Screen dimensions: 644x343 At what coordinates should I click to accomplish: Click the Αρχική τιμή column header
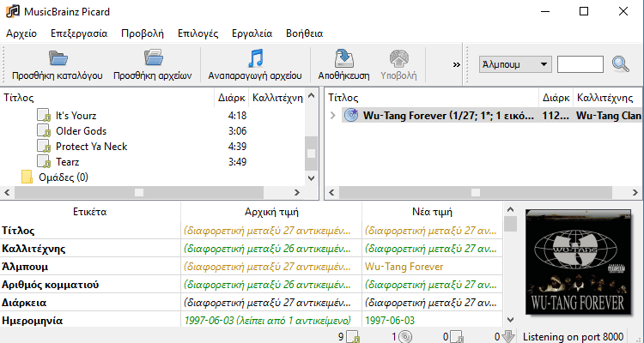271,212
